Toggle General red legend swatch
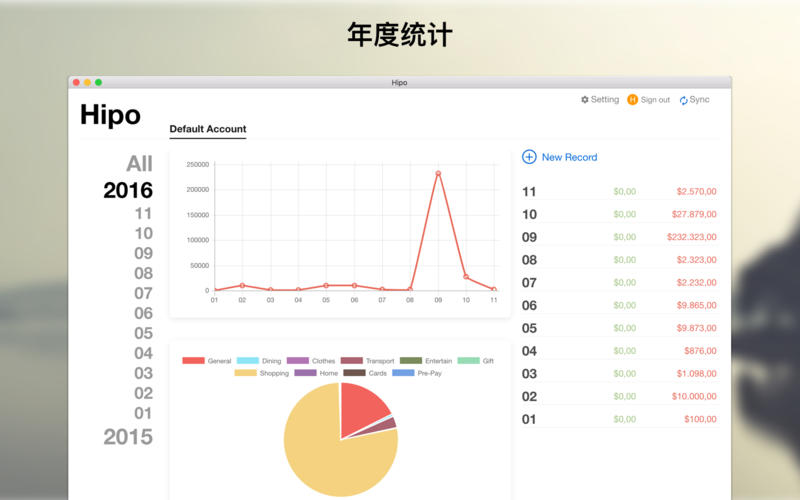Screen dimensions: 800x500 [x=193, y=361]
